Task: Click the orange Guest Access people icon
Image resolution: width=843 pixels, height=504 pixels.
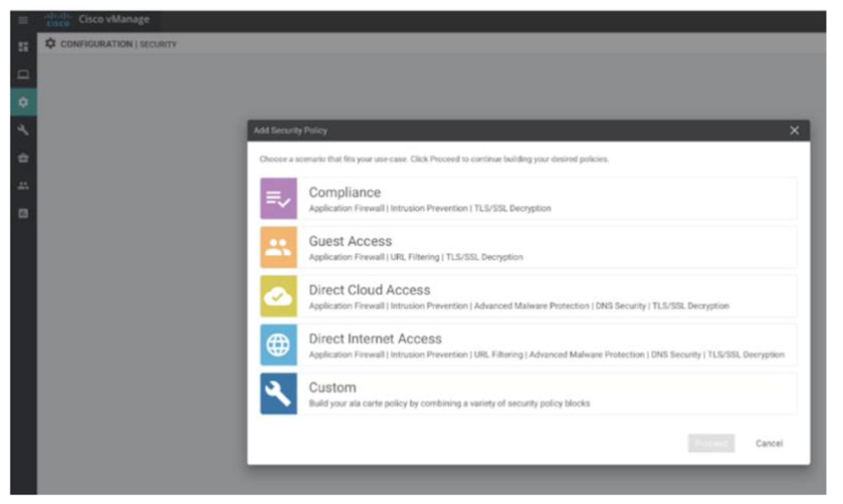Action: point(278,248)
